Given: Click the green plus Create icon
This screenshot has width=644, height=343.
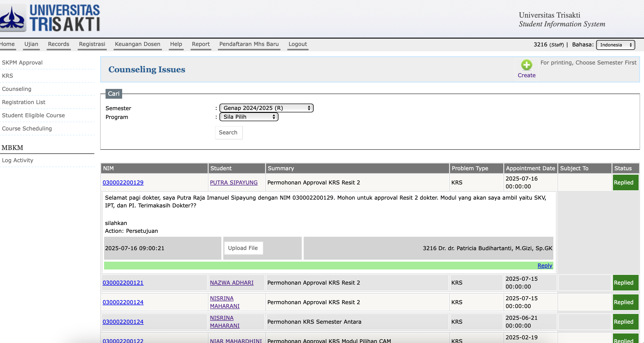Looking at the screenshot, I should 526,65.
